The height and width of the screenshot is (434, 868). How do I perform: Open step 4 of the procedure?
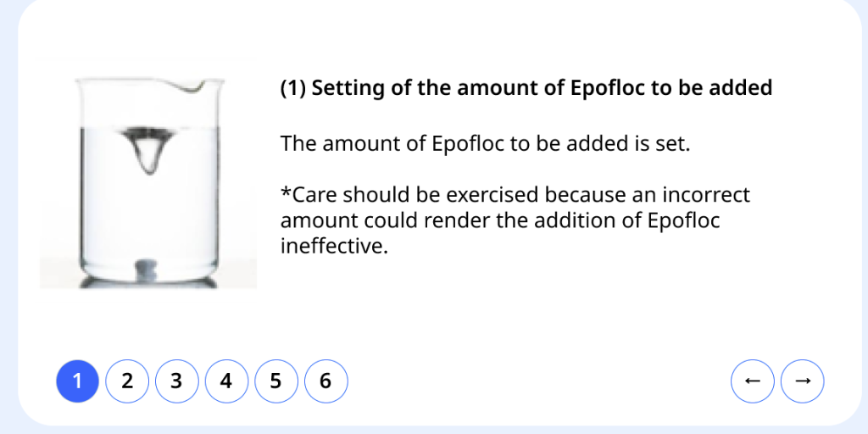coord(226,381)
